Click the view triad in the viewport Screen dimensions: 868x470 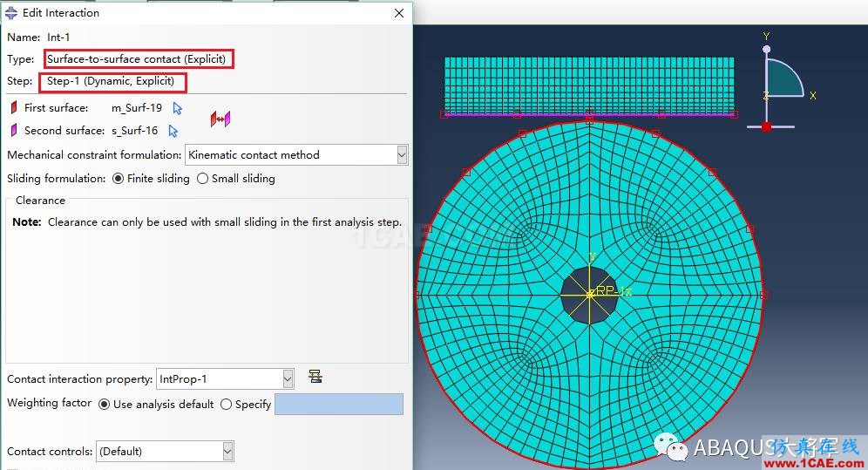[781, 83]
